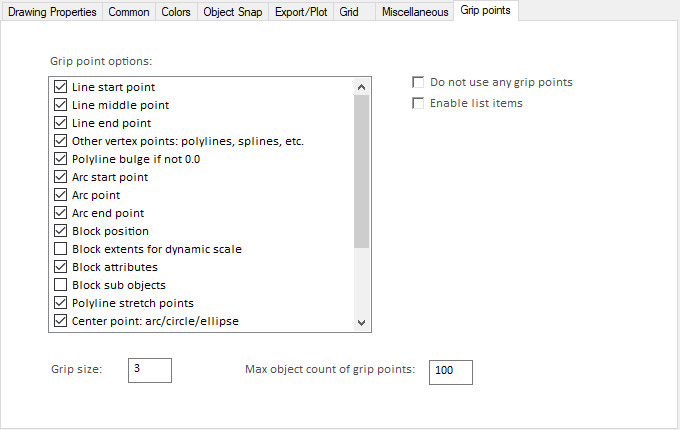The image size is (680, 430).
Task: Toggle the Block attributes checkbox
Action: 61,267
